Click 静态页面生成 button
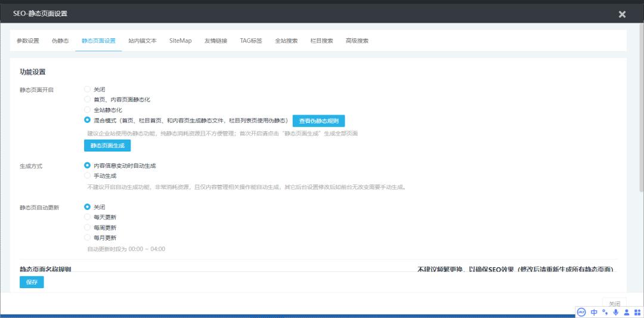Viewport: 644px width, 318px height. tap(107, 146)
